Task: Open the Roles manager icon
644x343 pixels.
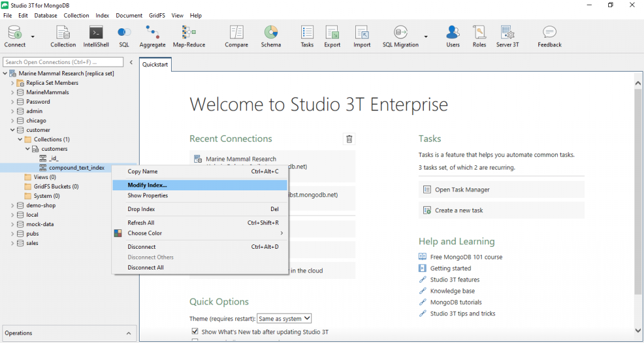Action: point(479,36)
